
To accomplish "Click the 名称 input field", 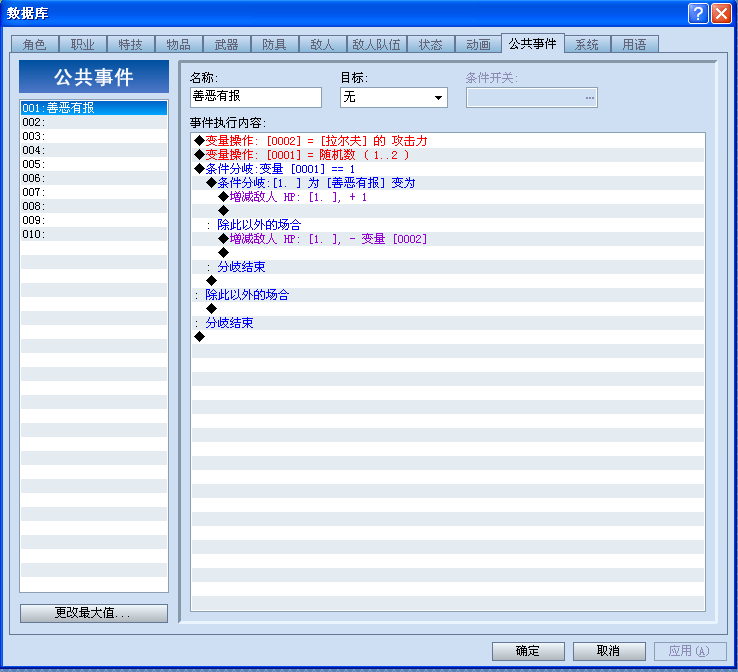I will click(x=256, y=97).
